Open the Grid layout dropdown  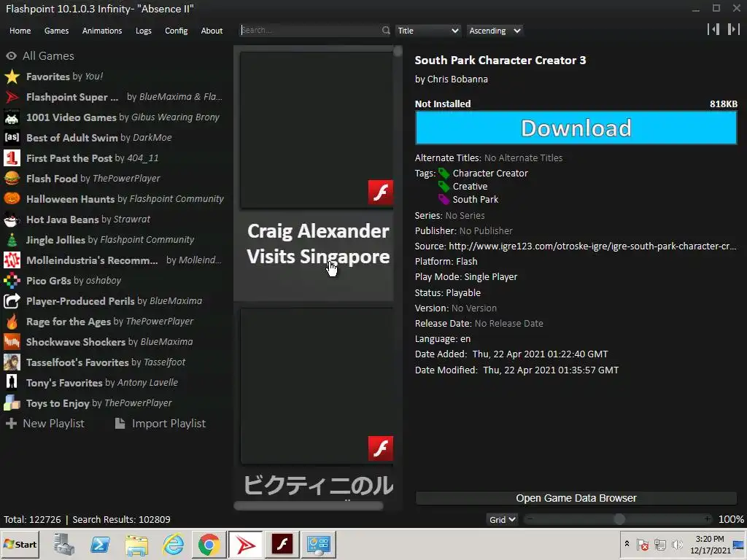(502, 519)
